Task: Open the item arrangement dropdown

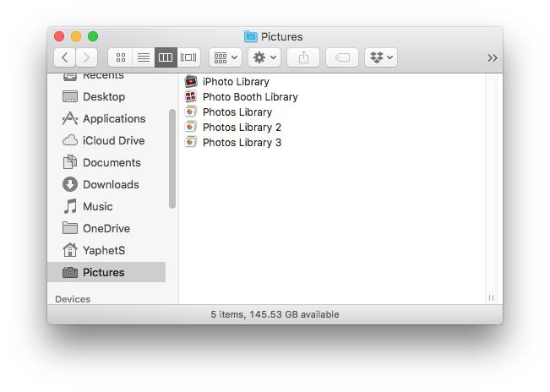Action: point(226,57)
